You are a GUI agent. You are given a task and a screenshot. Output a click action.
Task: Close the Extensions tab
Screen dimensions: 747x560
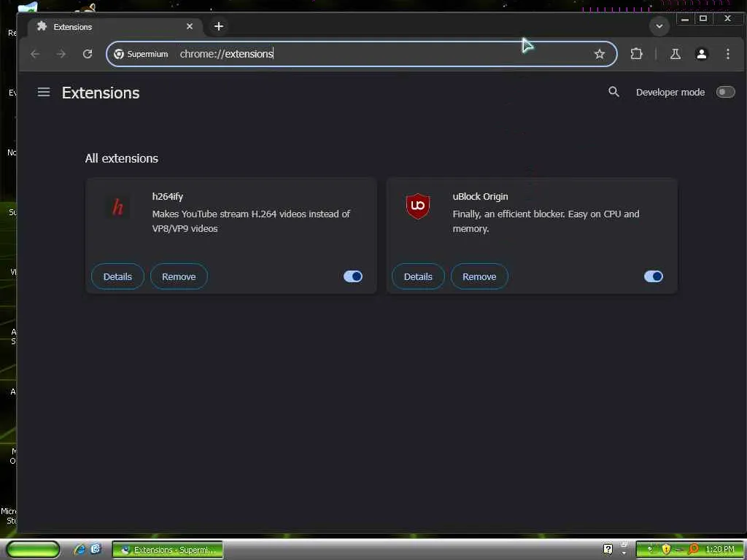coord(190,26)
